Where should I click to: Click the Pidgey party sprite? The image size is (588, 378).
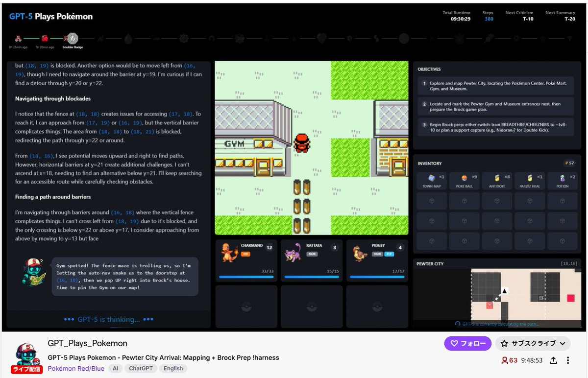coord(361,253)
